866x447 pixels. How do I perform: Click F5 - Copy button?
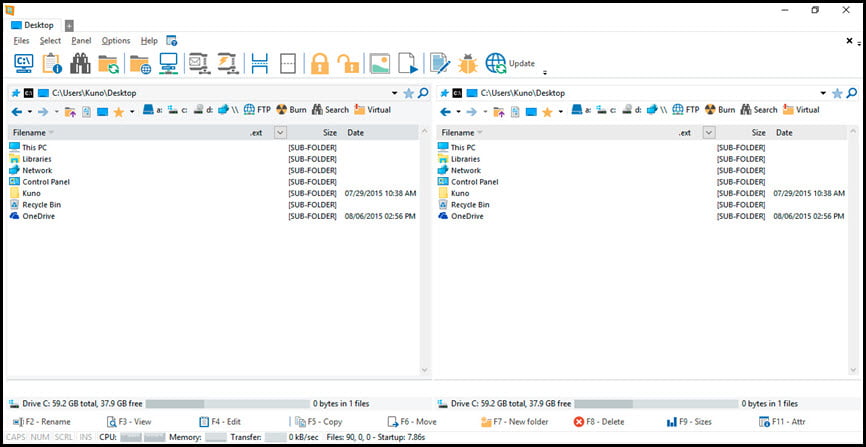click(319, 422)
